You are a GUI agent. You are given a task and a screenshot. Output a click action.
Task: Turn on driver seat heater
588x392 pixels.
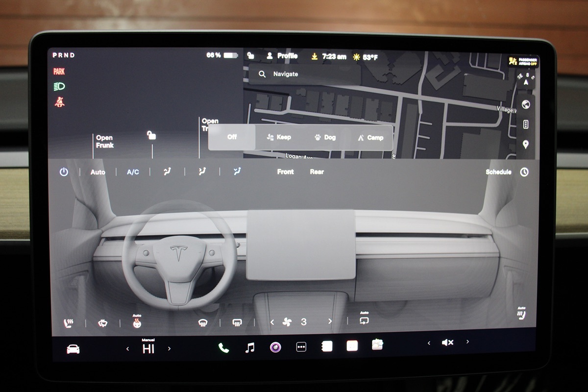68,323
